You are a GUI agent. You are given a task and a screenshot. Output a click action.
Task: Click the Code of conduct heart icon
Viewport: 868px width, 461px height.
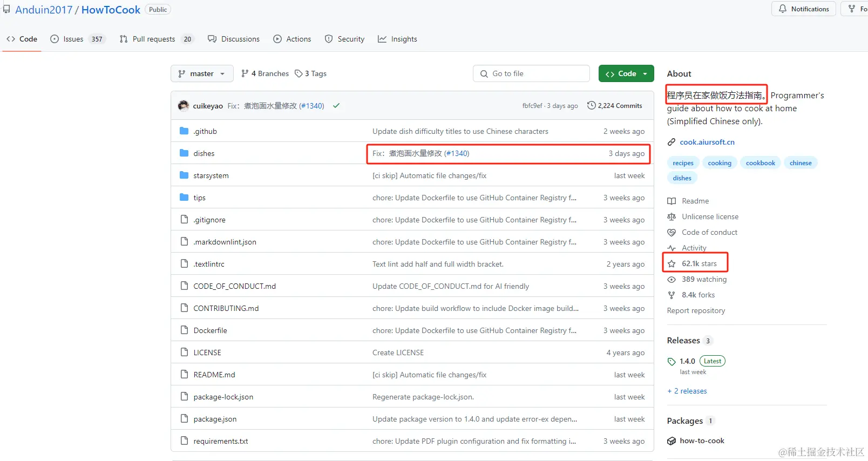point(672,232)
